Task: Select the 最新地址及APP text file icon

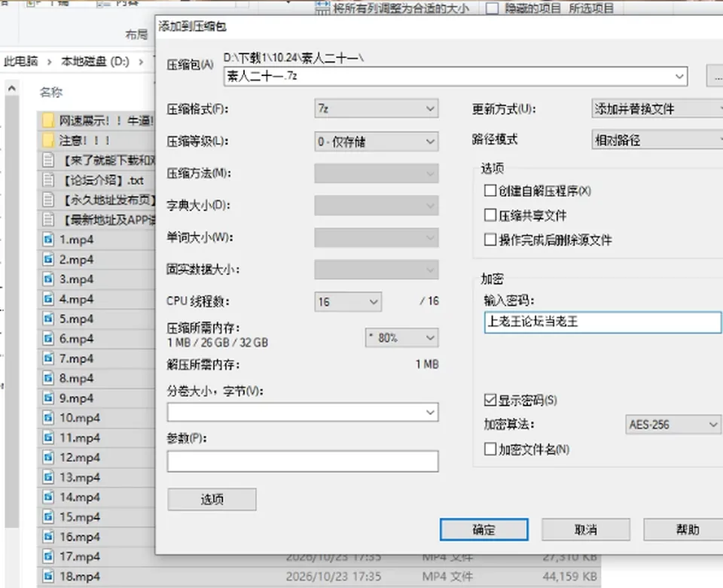Action: click(x=48, y=219)
